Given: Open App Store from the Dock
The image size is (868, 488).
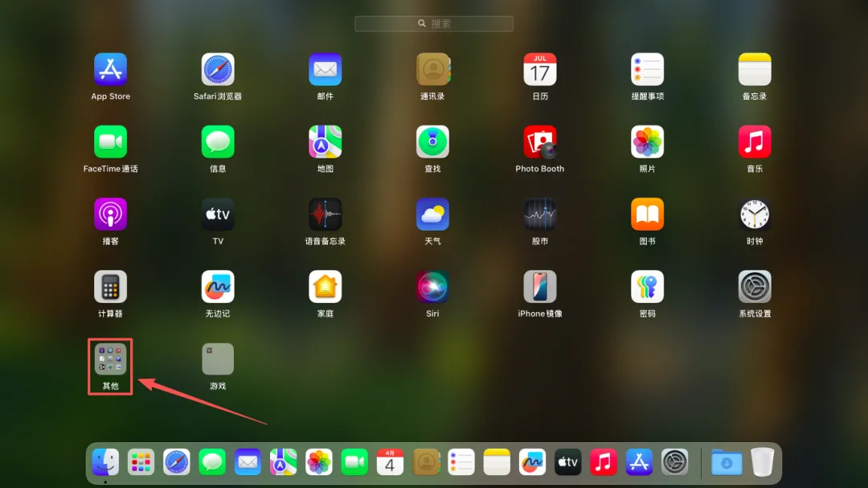Looking at the screenshot, I should point(639,462).
